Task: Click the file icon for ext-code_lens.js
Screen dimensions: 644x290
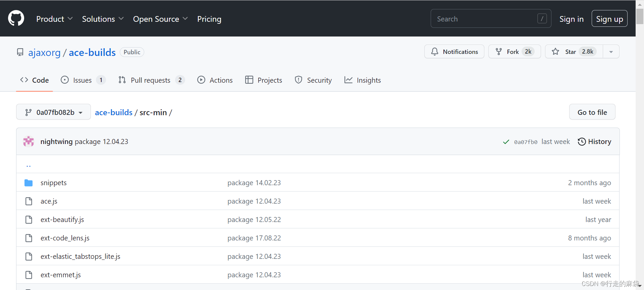Action: (29, 238)
